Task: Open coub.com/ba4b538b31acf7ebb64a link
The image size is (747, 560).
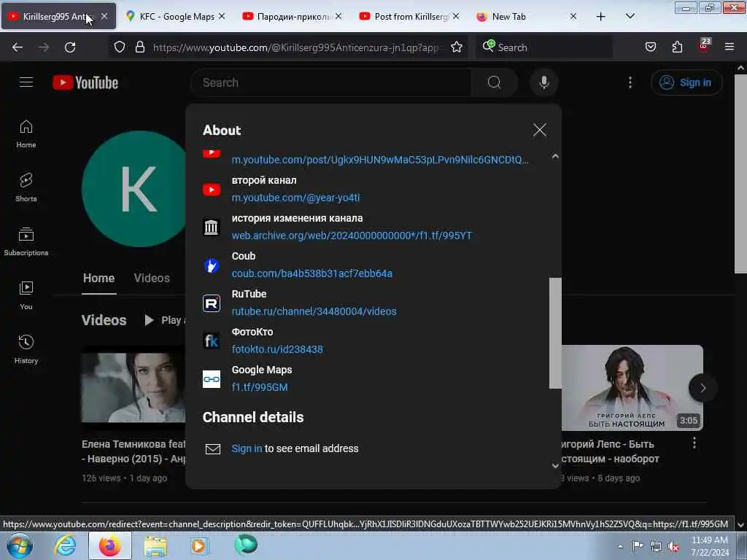Action: (x=312, y=273)
